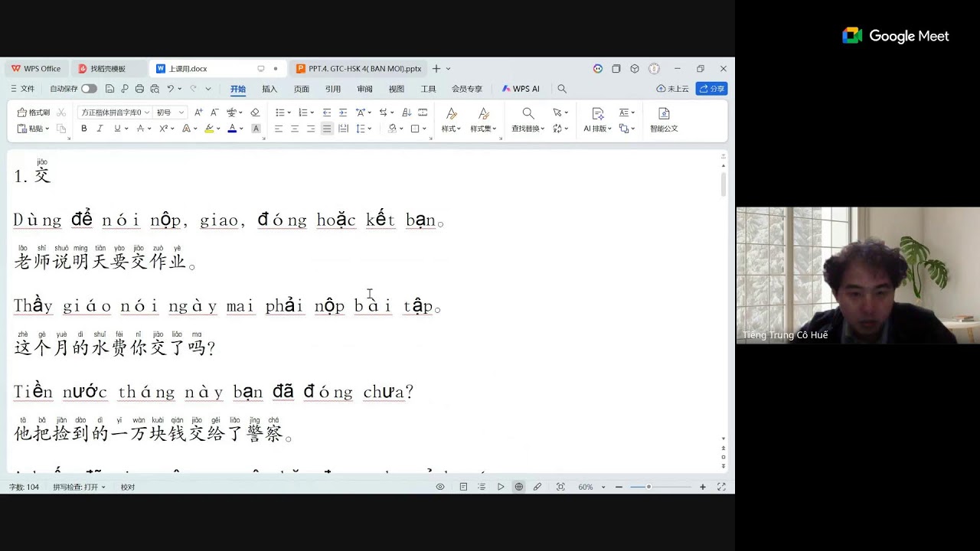Viewport: 980px width, 551px height.
Task: Click the Print icon in quick toolbar
Action: pyautogui.click(x=139, y=89)
